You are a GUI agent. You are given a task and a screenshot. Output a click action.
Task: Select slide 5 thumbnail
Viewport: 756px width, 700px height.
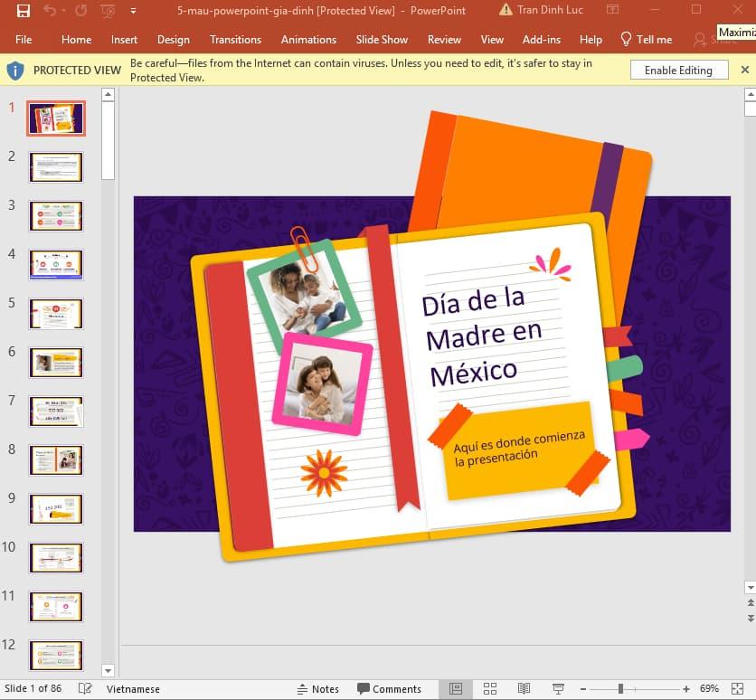[x=55, y=314]
